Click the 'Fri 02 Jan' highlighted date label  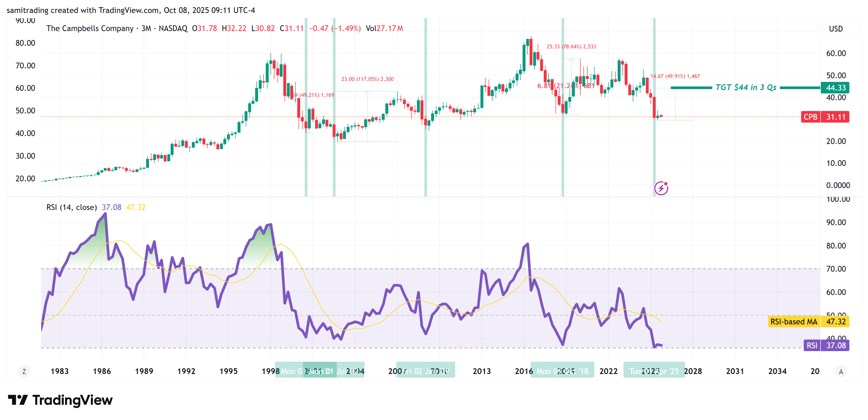425,370
